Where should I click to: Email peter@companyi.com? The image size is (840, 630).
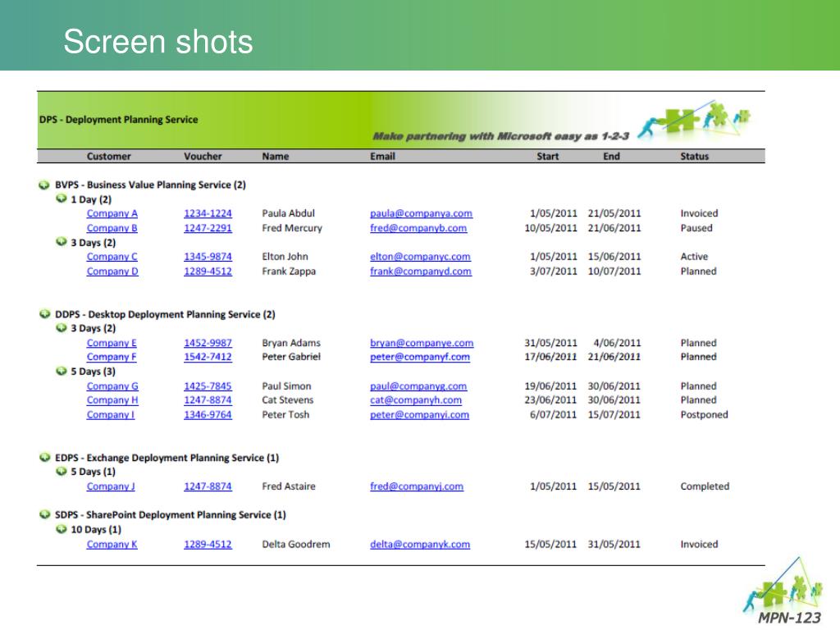pyautogui.click(x=419, y=414)
